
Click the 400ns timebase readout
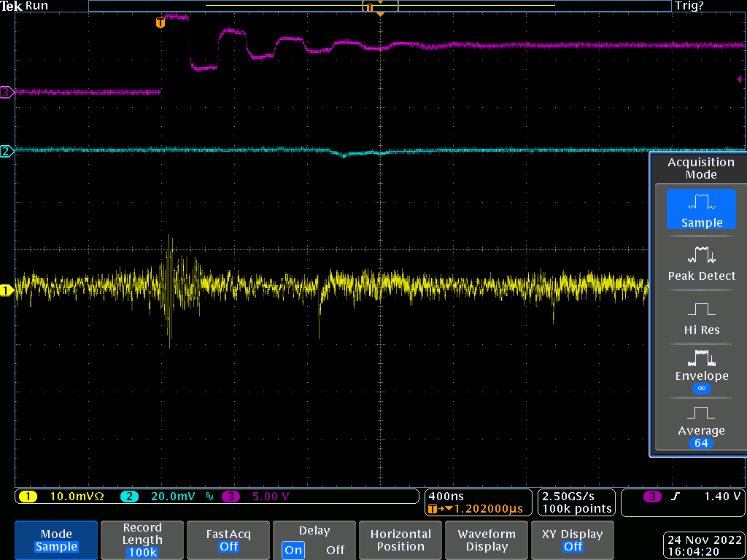(444, 497)
